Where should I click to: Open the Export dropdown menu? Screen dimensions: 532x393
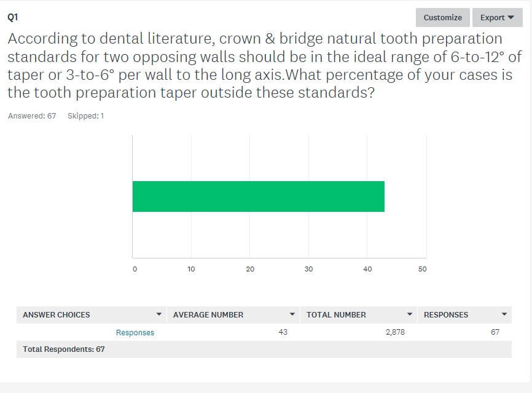496,17
